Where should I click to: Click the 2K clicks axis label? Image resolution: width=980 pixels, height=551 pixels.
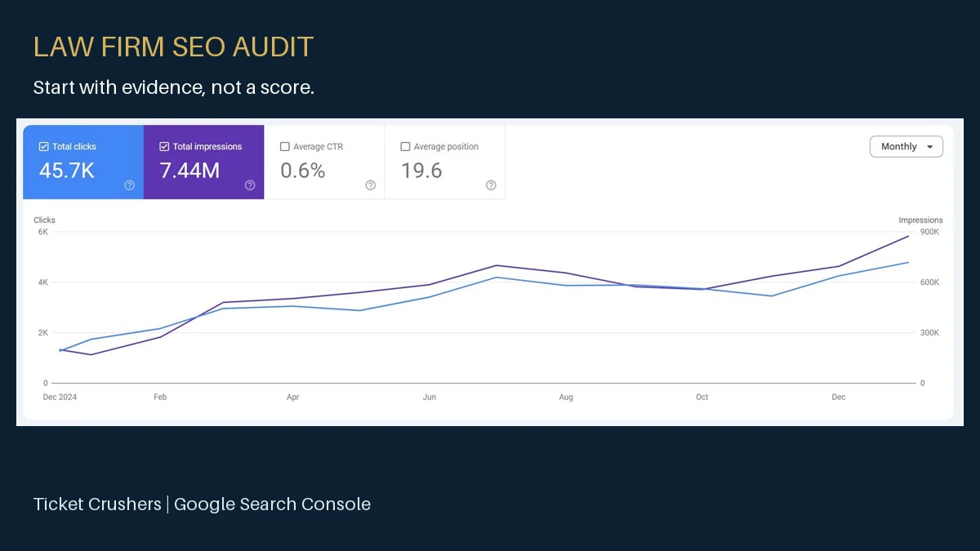coord(43,333)
